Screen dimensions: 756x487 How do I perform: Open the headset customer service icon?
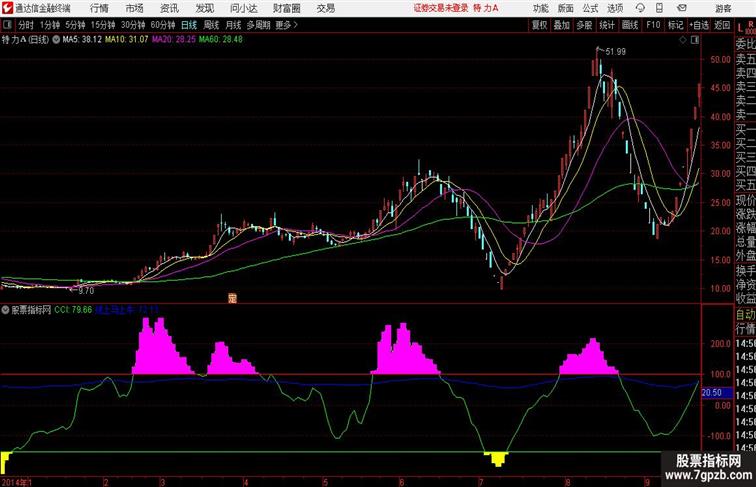point(640,8)
